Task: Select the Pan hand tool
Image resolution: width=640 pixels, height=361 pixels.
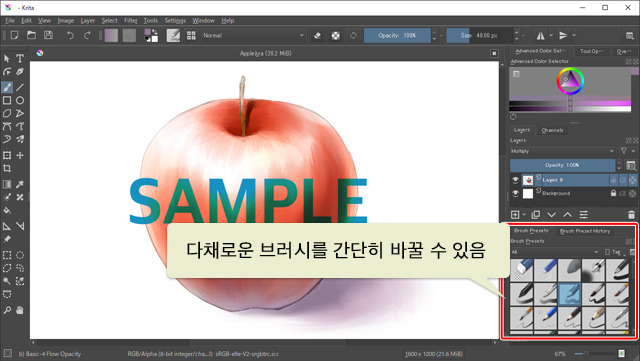Action: tap(20, 310)
